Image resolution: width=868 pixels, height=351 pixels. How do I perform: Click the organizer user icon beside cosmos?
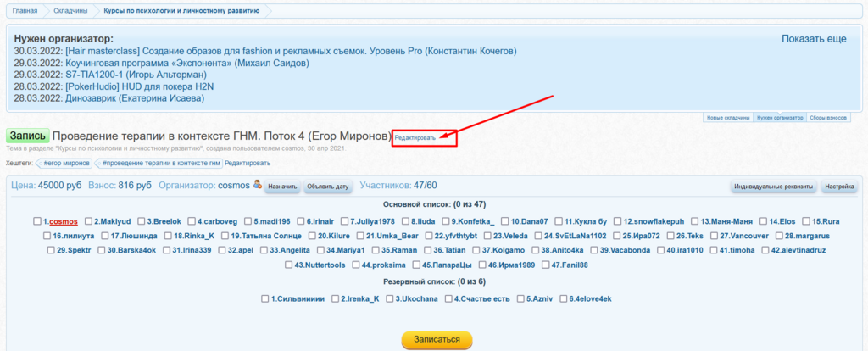point(258,185)
